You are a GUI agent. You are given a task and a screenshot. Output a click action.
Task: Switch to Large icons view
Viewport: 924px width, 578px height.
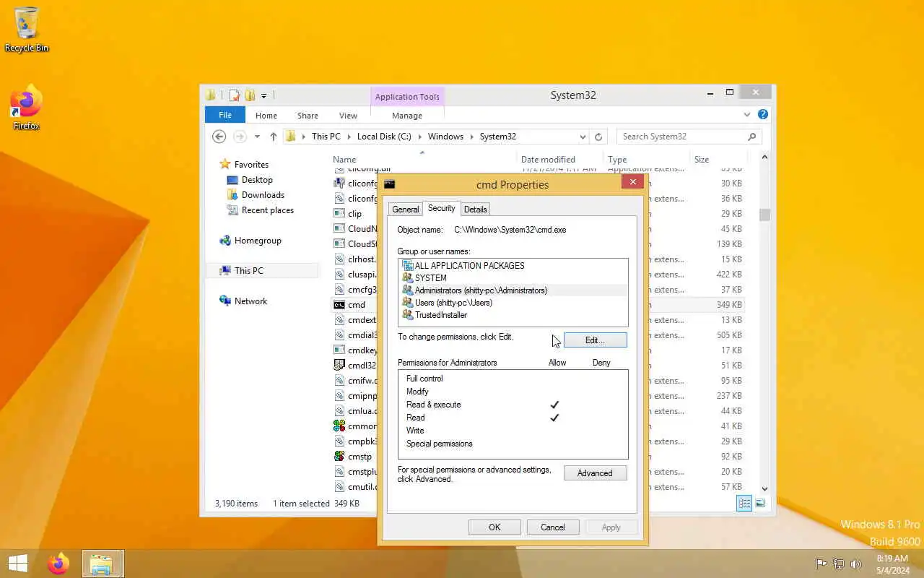[760, 504]
